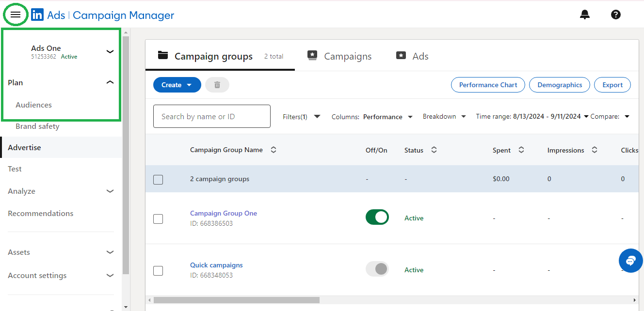644x311 pixels.
Task: Sort by Campaign Group Name arrows
Action: tap(274, 150)
